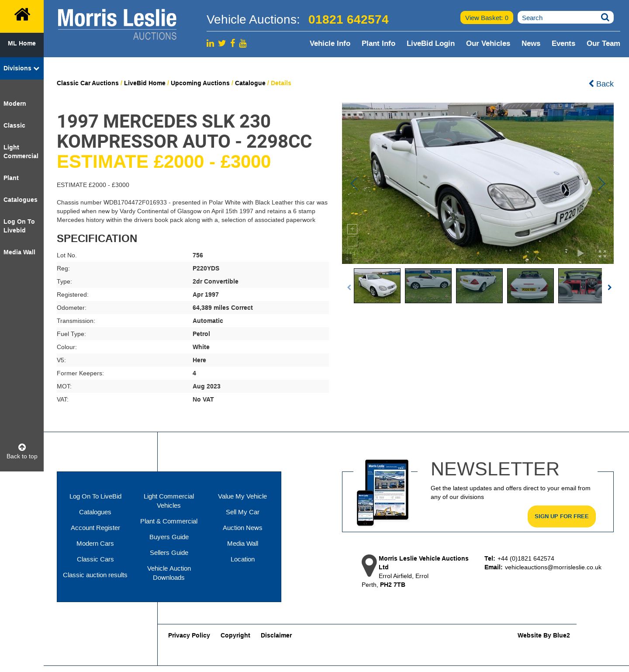
Task: Start gallery slideshow playback
Action: (580, 253)
